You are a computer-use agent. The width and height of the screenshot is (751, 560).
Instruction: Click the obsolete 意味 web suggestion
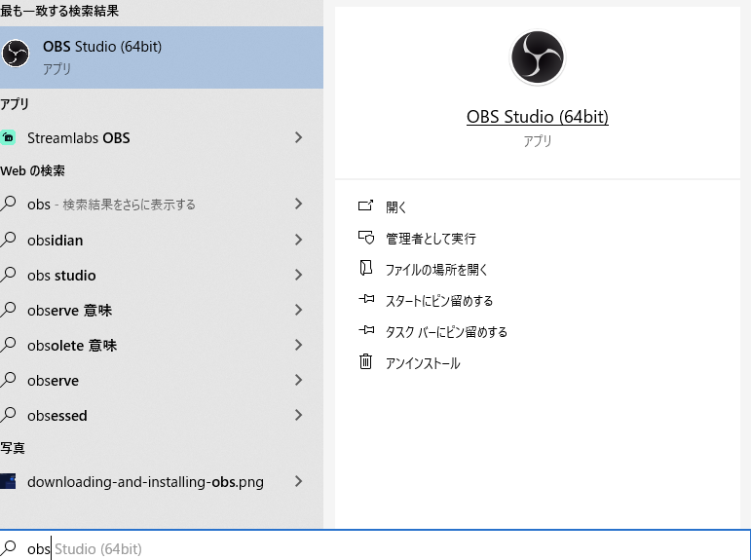coord(72,345)
